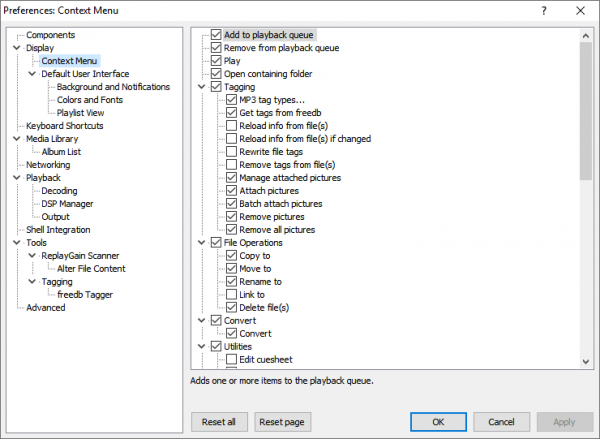The width and height of the screenshot is (600, 439).
Task: Open the Advanced preferences page
Action: pos(46,307)
